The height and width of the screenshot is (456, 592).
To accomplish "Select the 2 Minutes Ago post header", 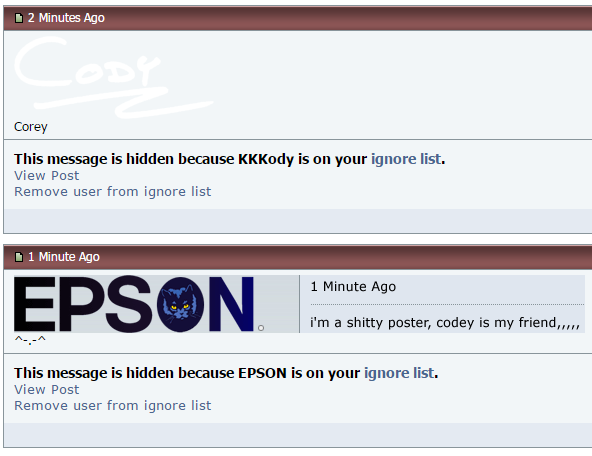I will pos(298,18).
